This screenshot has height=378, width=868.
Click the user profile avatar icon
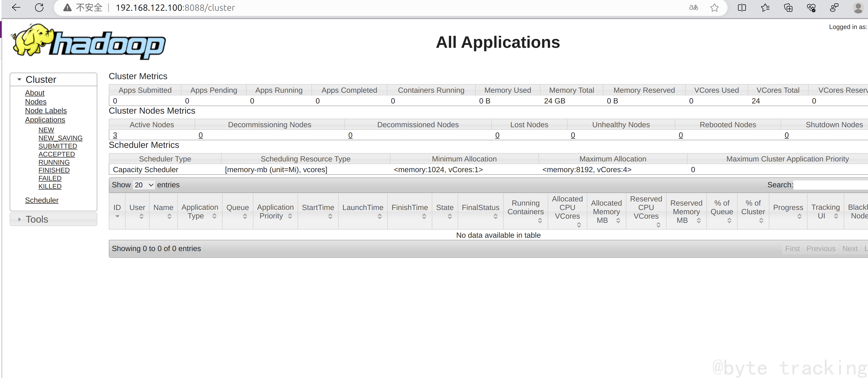click(x=857, y=7)
